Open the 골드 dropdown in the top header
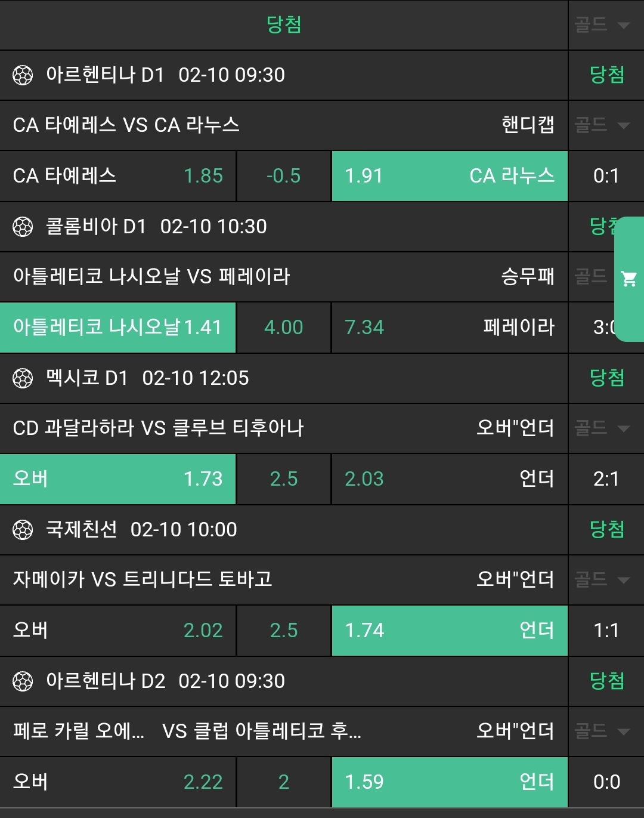The image size is (644, 818). [x=602, y=25]
